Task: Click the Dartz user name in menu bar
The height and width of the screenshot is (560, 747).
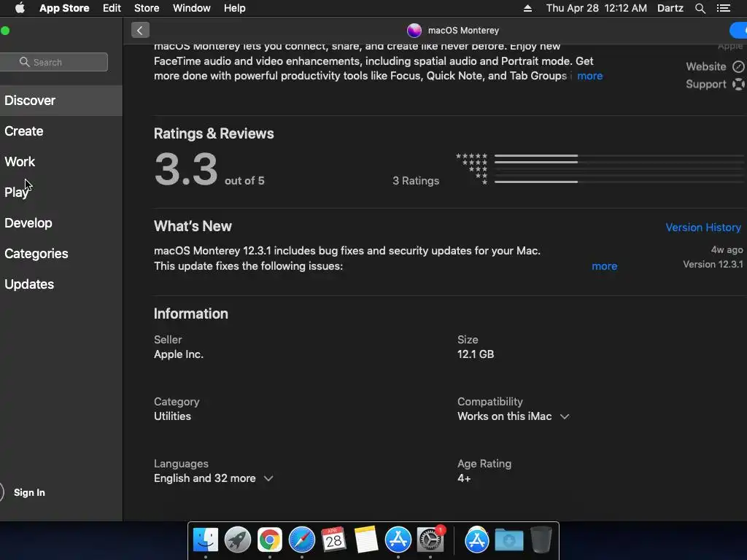Action: click(670, 8)
